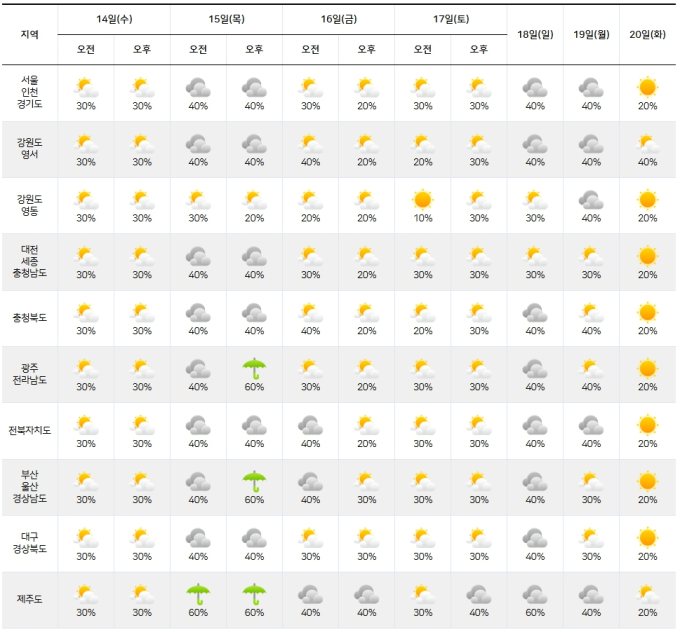This screenshot has width=680, height=632.
Task: Select the 20일(화) date header
Action: (647, 34)
